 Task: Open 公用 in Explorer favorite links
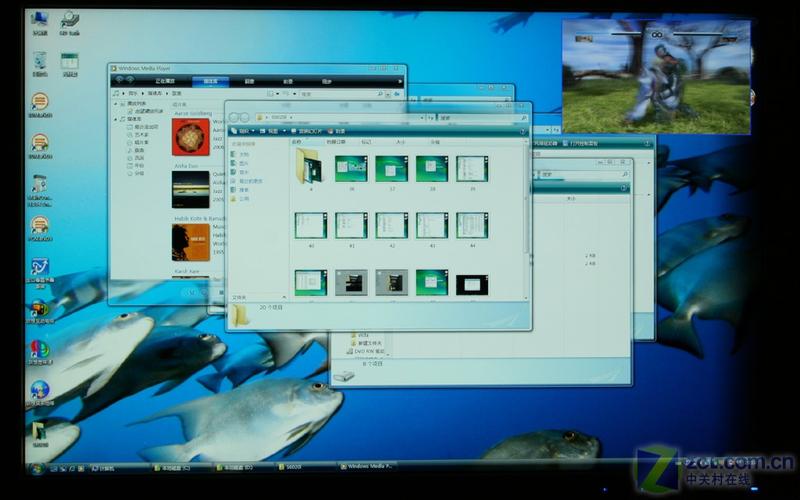click(x=240, y=198)
